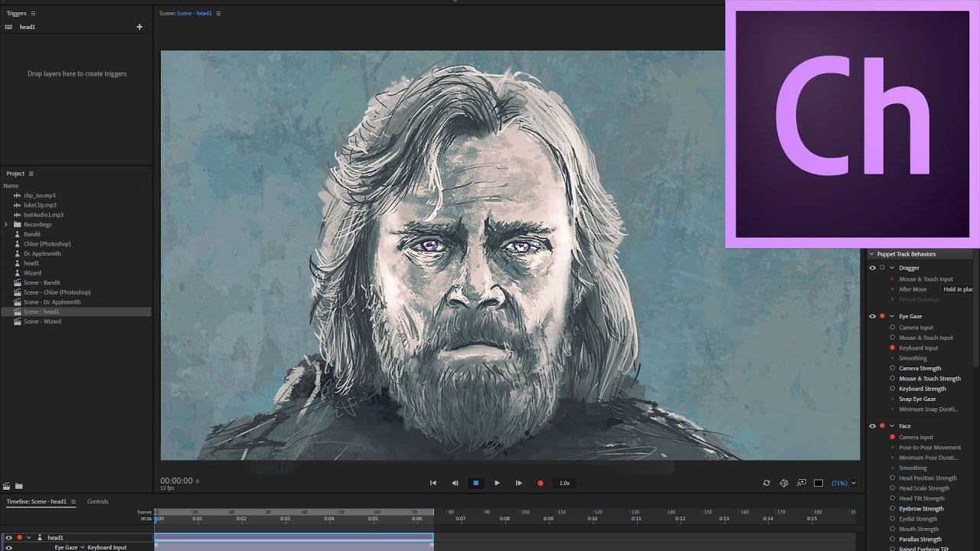Image resolution: width=980 pixels, height=551 pixels.
Task: Collapse the Eye Gaze behavior
Action: point(892,316)
